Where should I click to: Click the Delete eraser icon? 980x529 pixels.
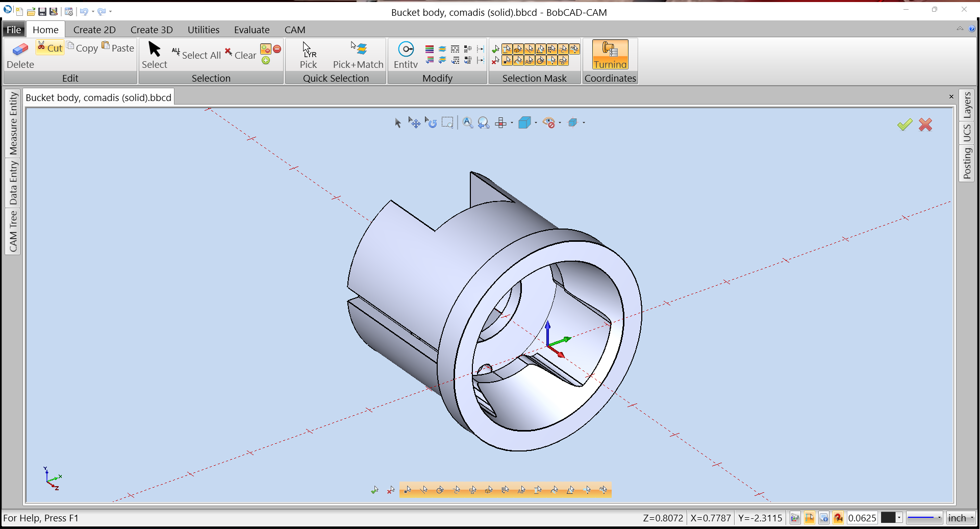point(20,50)
